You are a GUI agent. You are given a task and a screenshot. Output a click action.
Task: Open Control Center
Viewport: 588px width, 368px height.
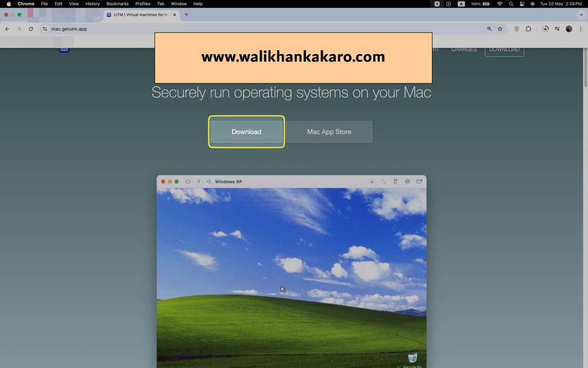pyautogui.click(x=521, y=4)
